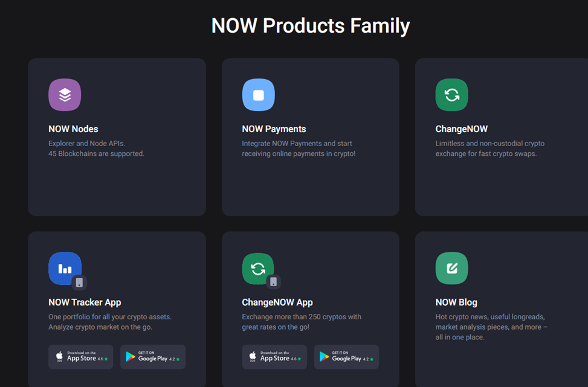Open the NOW Nodes title link

pos(73,129)
